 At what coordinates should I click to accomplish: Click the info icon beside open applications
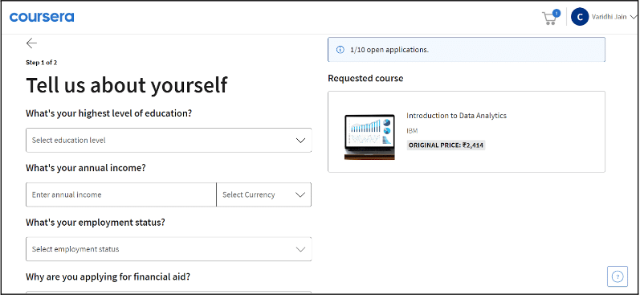(x=340, y=50)
